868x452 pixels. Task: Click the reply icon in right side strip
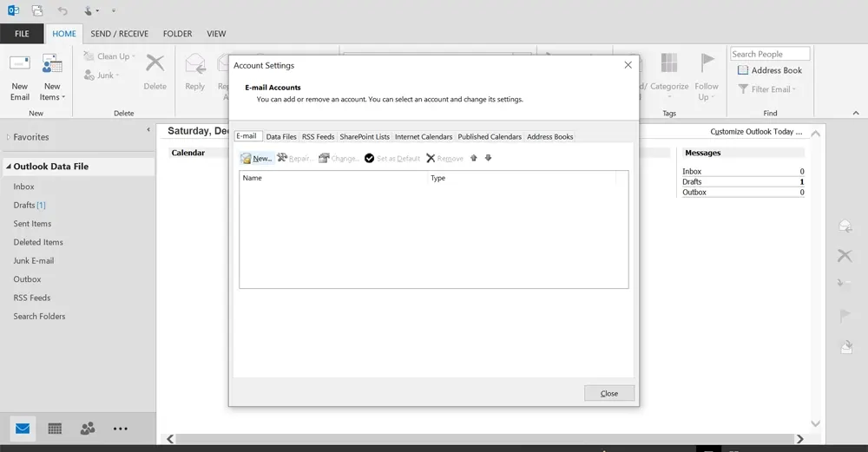(845, 226)
